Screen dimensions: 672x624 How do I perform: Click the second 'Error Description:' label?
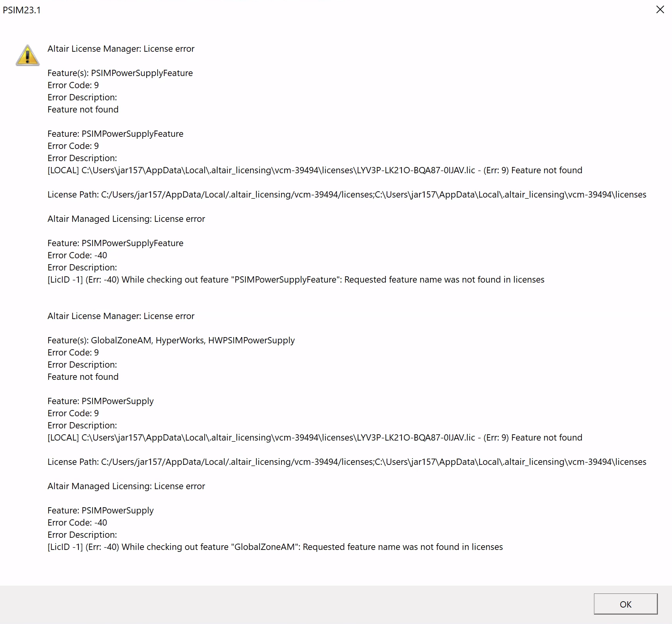[x=82, y=158]
